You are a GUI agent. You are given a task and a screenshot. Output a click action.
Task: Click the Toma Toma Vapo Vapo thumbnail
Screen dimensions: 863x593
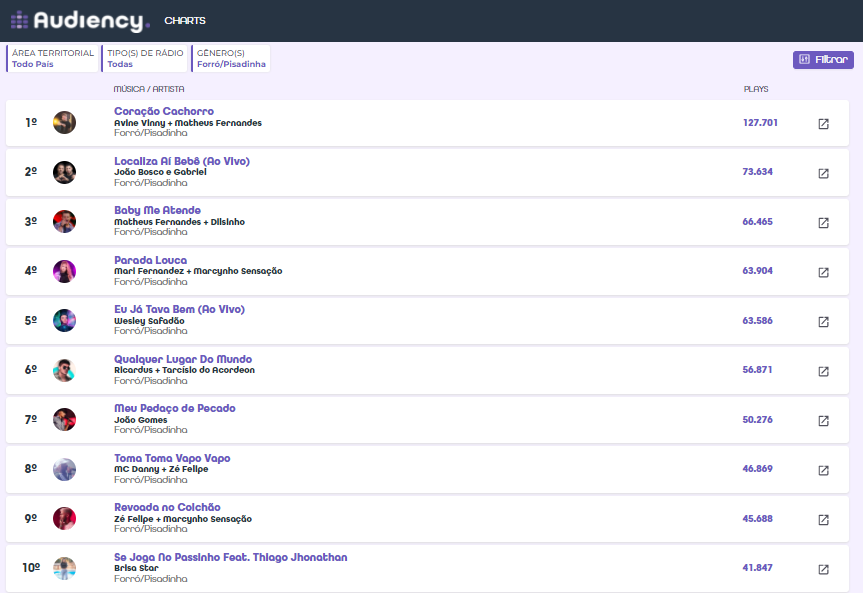point(64,469)
